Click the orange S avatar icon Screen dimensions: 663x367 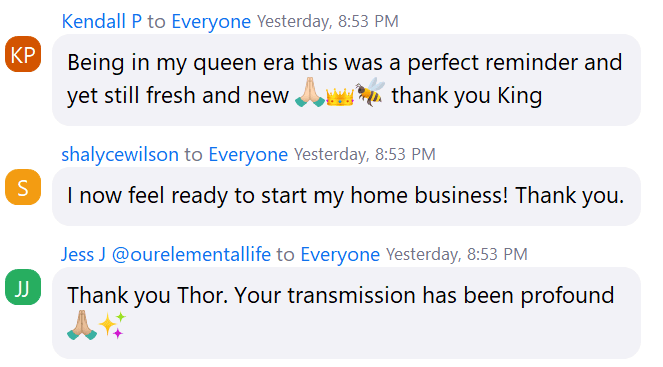[23, 187]
